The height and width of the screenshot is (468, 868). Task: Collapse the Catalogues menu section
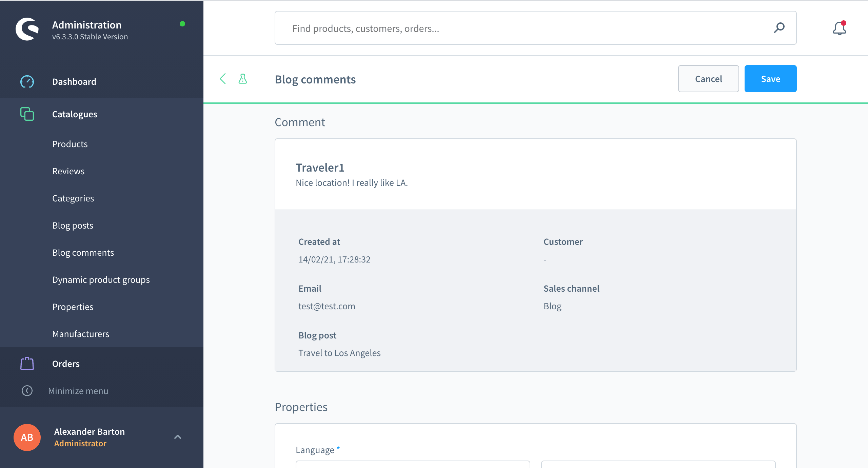tap(75, 114)
